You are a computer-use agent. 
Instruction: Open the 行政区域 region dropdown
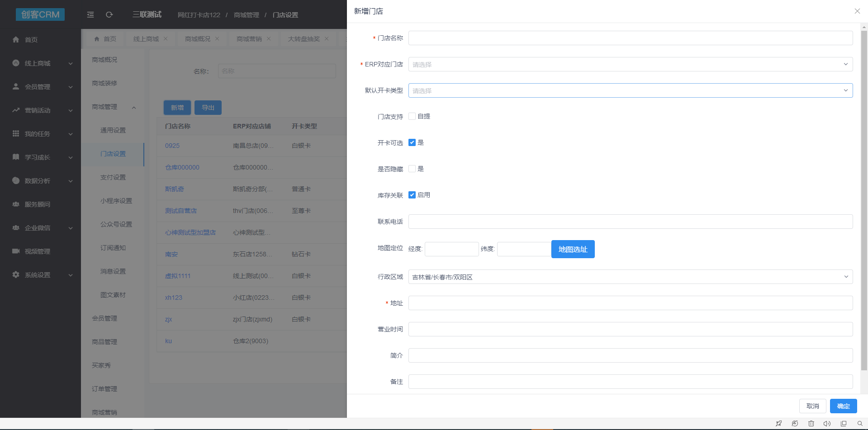[631, 277]
